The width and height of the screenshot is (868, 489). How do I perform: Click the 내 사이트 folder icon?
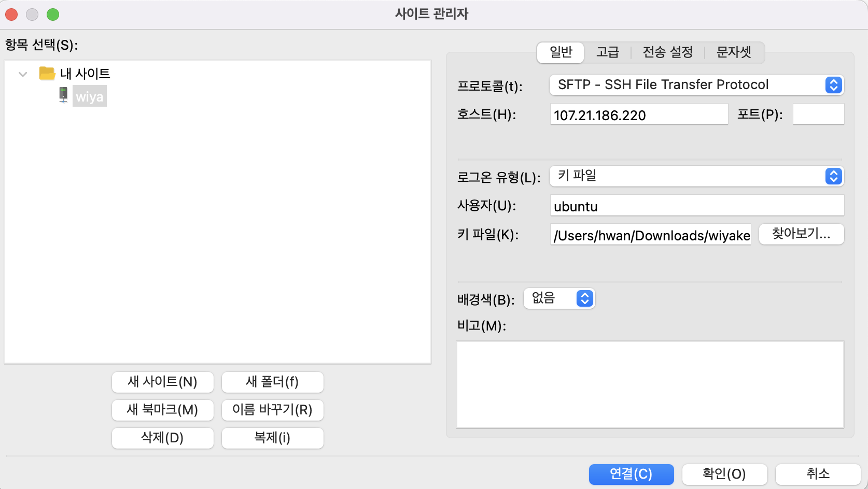[47, 73]
